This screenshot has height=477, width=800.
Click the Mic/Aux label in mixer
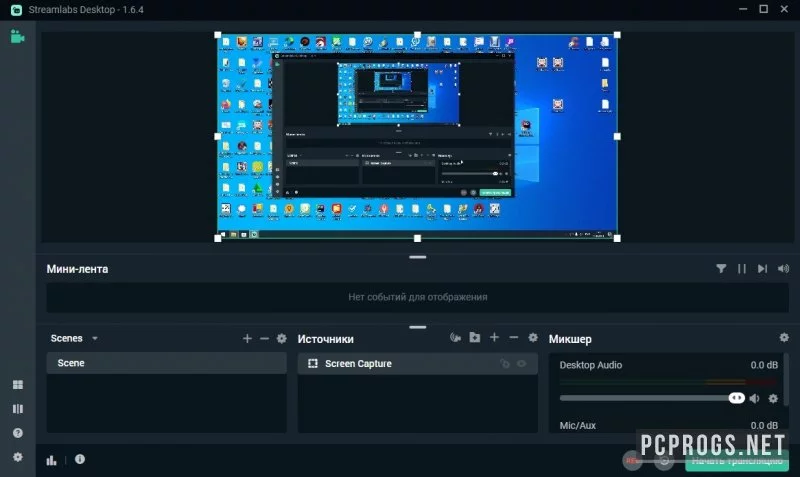[x=578, y=425]
